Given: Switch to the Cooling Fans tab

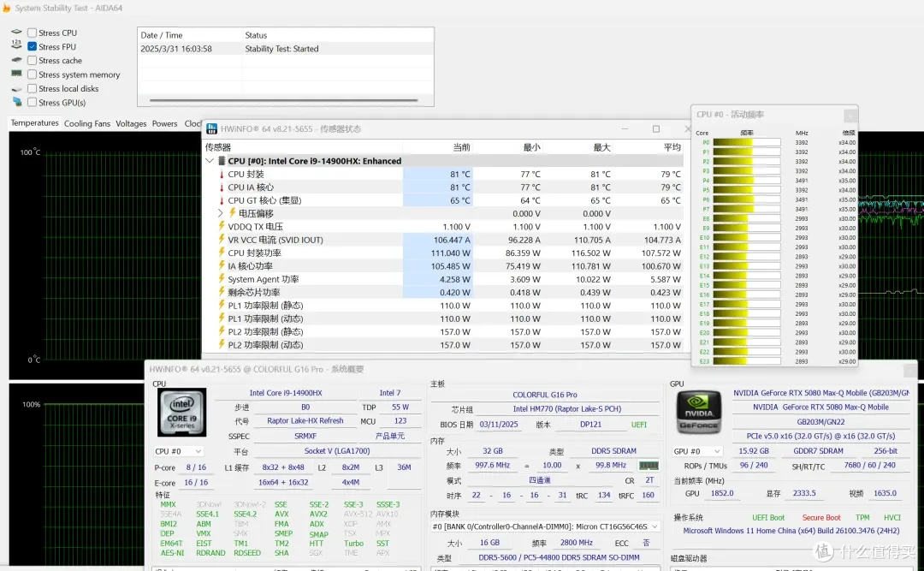Looking at the screenshot, I should tap(87, 123).
